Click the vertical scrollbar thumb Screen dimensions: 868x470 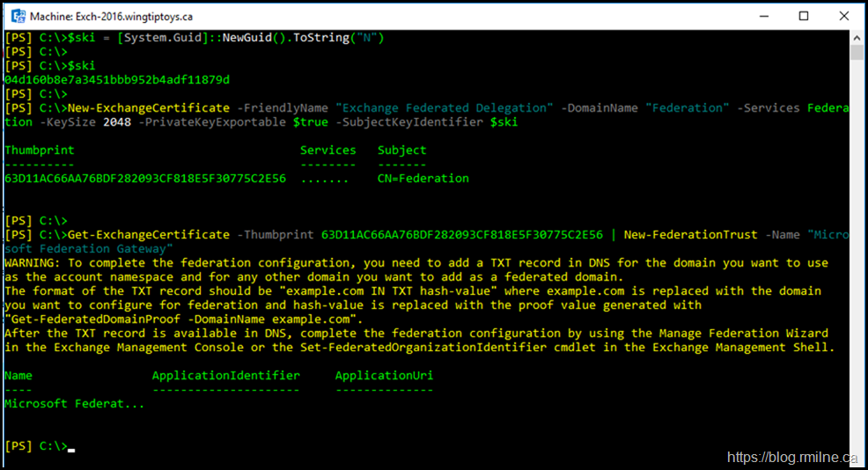[x=857, y=51]
